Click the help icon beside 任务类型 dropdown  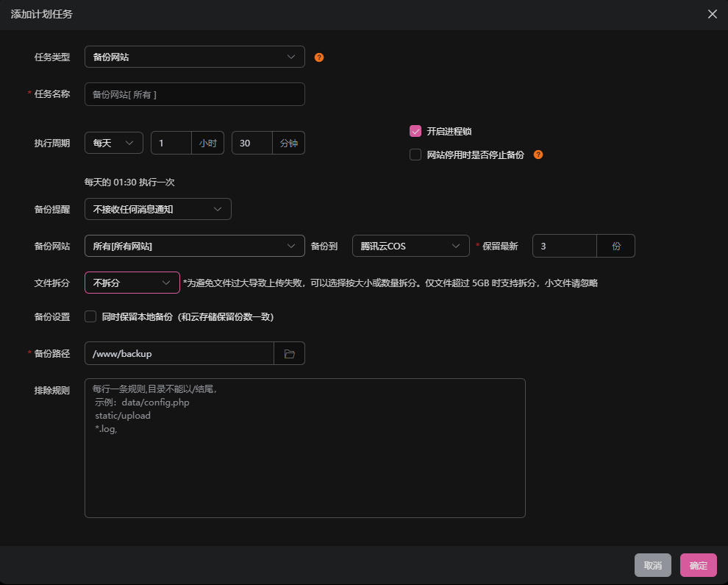[318, 57]
